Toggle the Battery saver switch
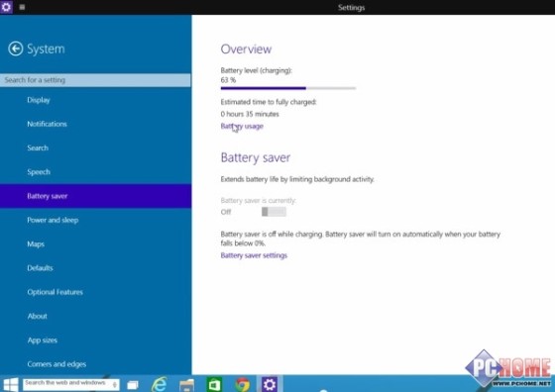Image resolution: width=555 pixels, height=392 pixels. [274, 212]
